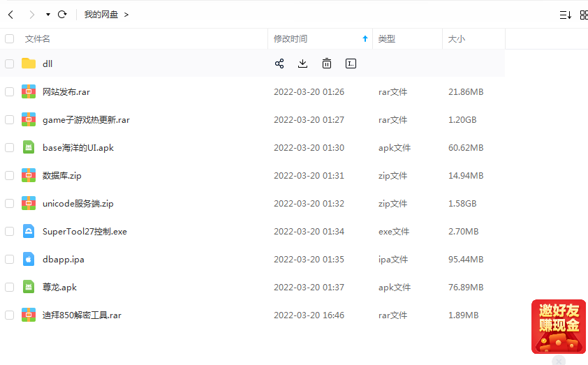The width and height of the screenshot is (588, 365).
Task: Open 我的网盘 breadcrumb link
Action: click(101, 15)
